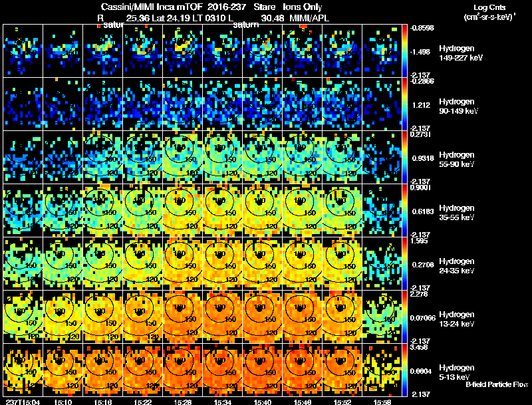Click the 'B-field Particle Flow' caption
This screenshot has width=532, height=405.
pyautogui.click(x=497, y=384)
